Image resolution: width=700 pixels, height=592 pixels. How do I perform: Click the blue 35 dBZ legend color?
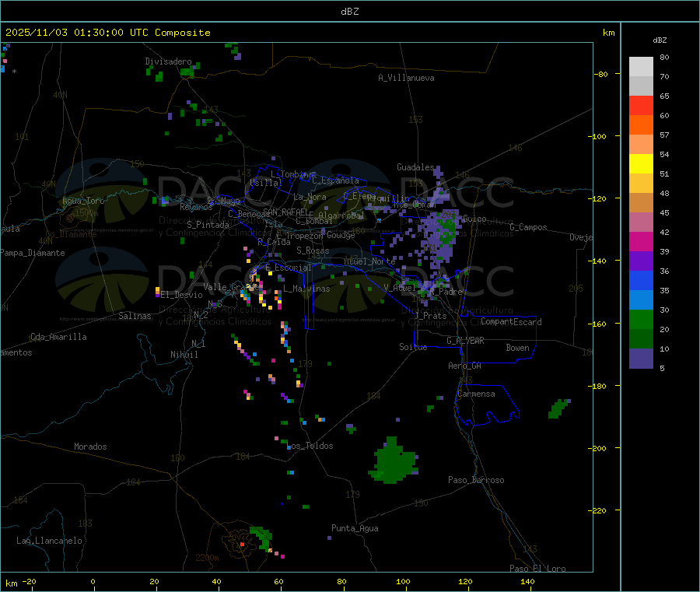pyautogui.click(x=641, y=280)
